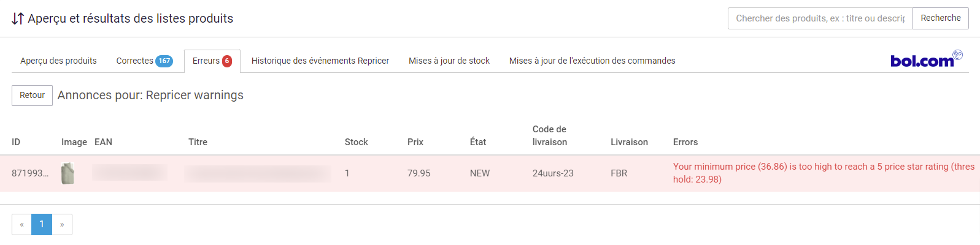This screenshot has height=245, width=980.
Task: Switch to Mises à jour de stock tab
Action: pyautogui.click(x=449, y=61)
